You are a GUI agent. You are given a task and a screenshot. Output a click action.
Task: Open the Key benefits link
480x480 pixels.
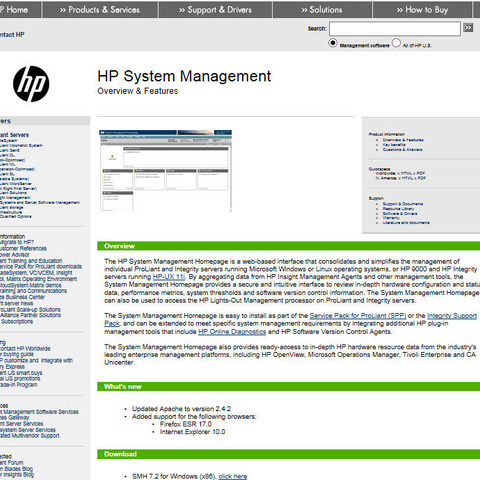[394, 145]
